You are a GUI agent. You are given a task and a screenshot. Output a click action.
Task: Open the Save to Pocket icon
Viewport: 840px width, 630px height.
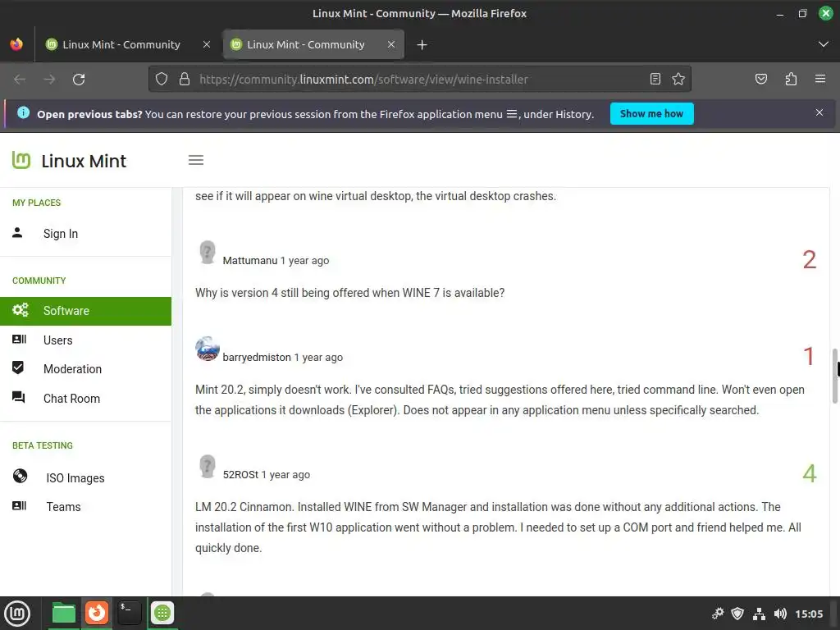click(760, 80)
